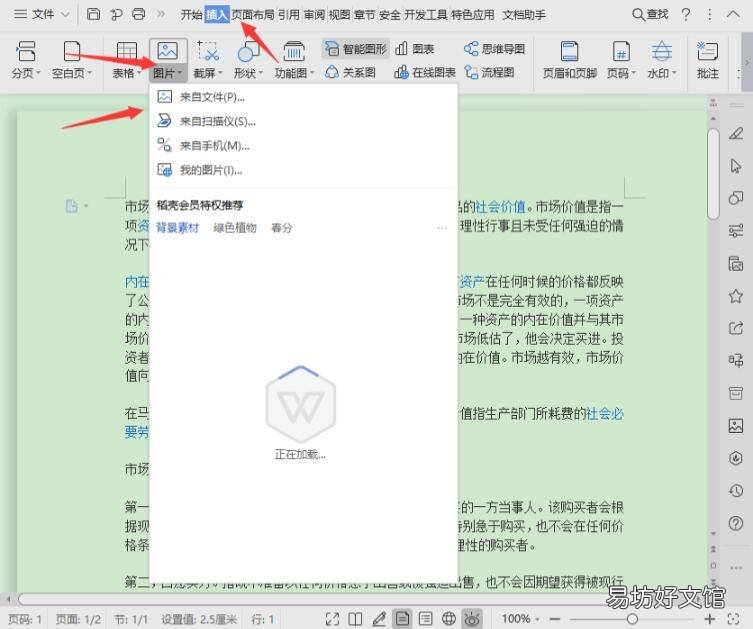The width and height of the screenshot is (753, 629).
Task: Click the 社会价值 hyperlink in document
Action: coord(500,207)
